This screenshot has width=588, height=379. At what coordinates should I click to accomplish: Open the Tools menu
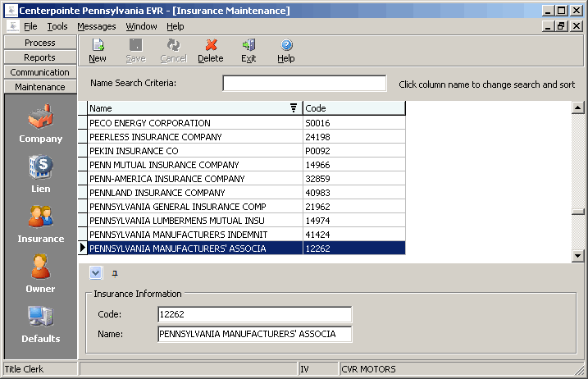coord(57,26)
